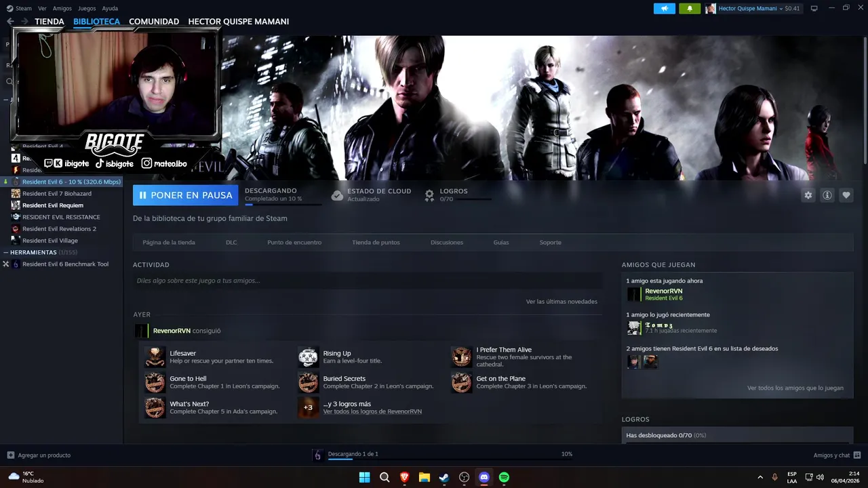Go back with the navigation arrow
Image resolution: width=868 pixels, height=488 pixels.
click(10, 22)
